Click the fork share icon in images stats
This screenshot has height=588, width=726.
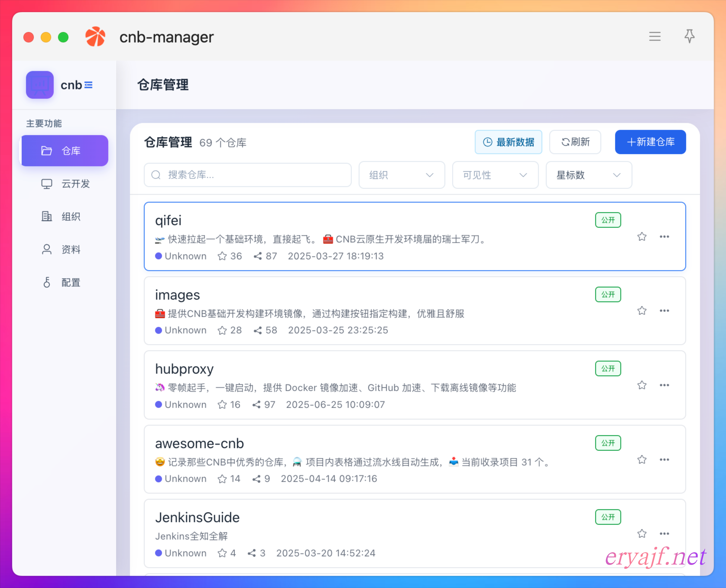(x=258, y=331)
